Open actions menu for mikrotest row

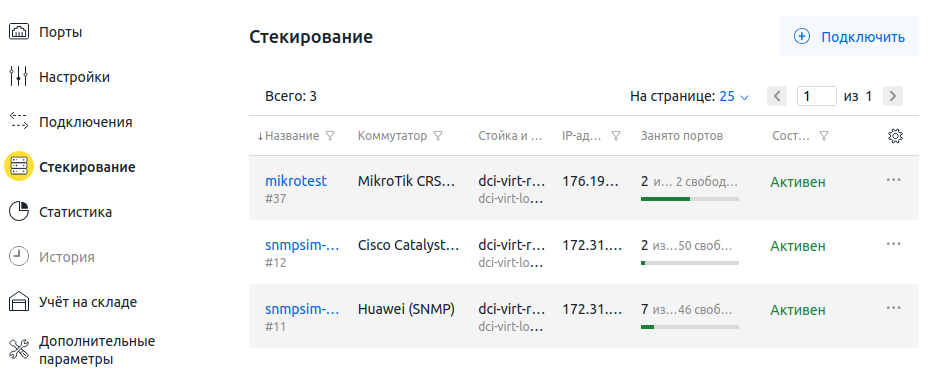[x=893, y=180]
